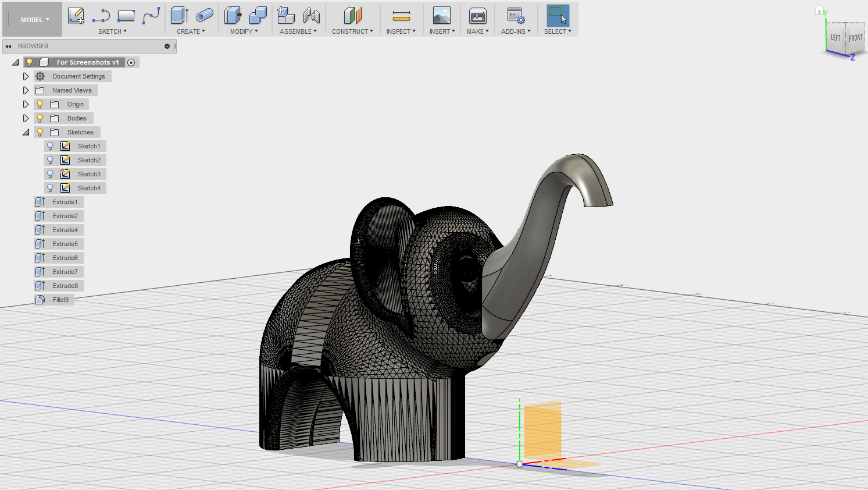The height and width of the screenshot is (490, 868).
Task: Click the Press Pull modify icon
Action: point(233,16)
